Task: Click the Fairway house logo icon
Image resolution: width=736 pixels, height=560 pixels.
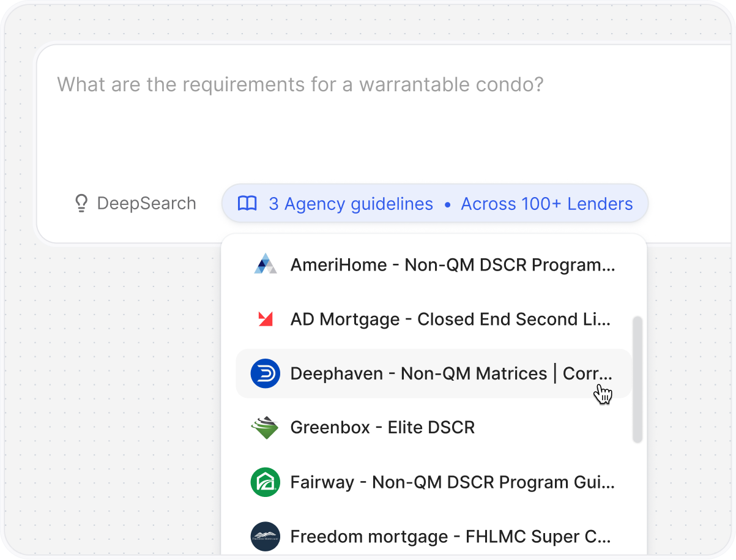Action: pyautogui.click(x=266, y=482)
